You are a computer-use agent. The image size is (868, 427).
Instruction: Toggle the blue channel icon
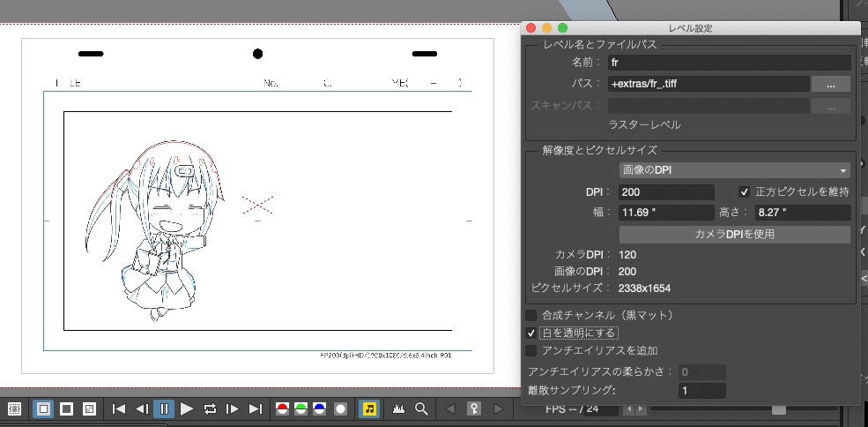point(320,409)
